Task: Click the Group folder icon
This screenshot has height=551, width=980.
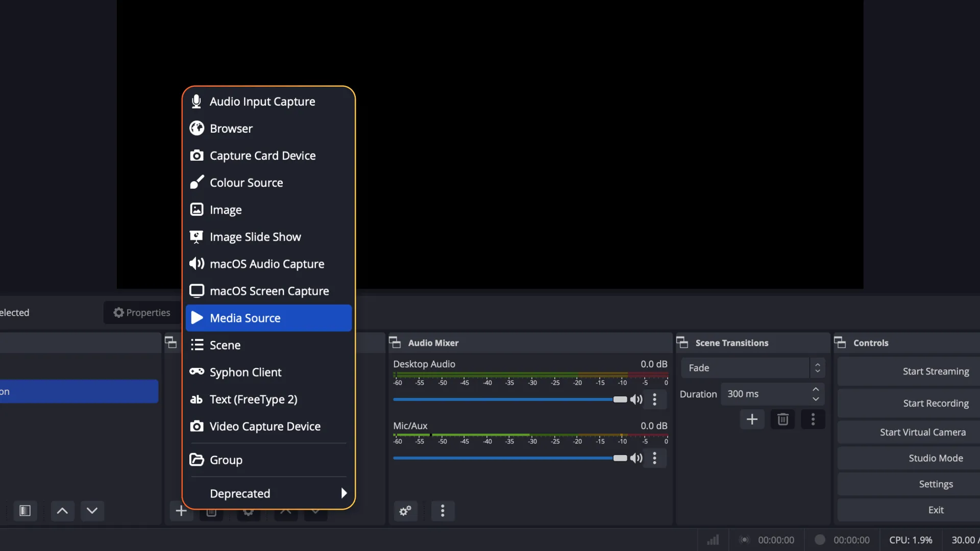Action: click(197, 460)
